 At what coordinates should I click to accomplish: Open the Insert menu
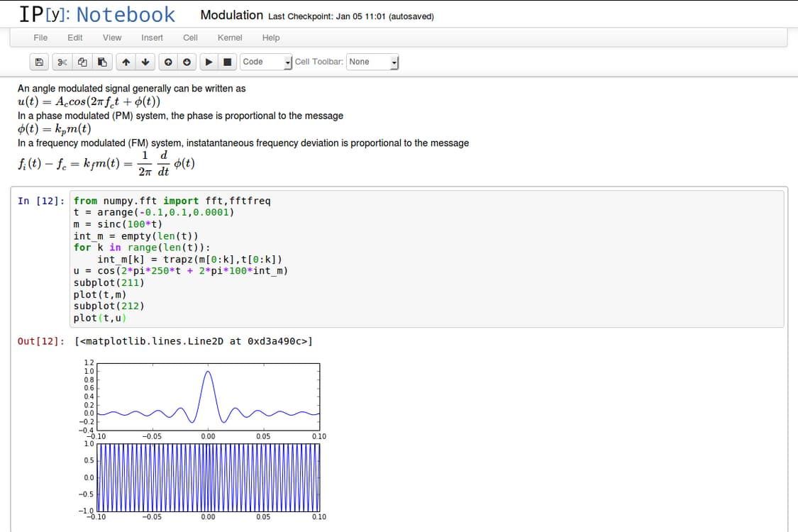(152, 38)
